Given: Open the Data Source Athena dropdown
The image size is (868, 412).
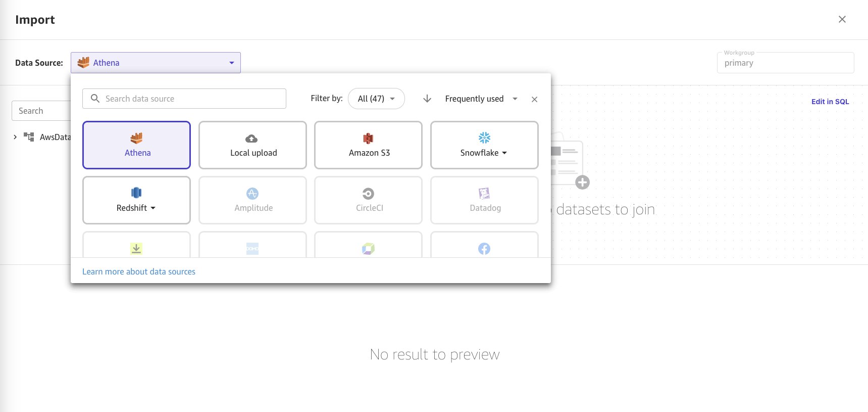Looking at the screenshot, I should [156, 63].
